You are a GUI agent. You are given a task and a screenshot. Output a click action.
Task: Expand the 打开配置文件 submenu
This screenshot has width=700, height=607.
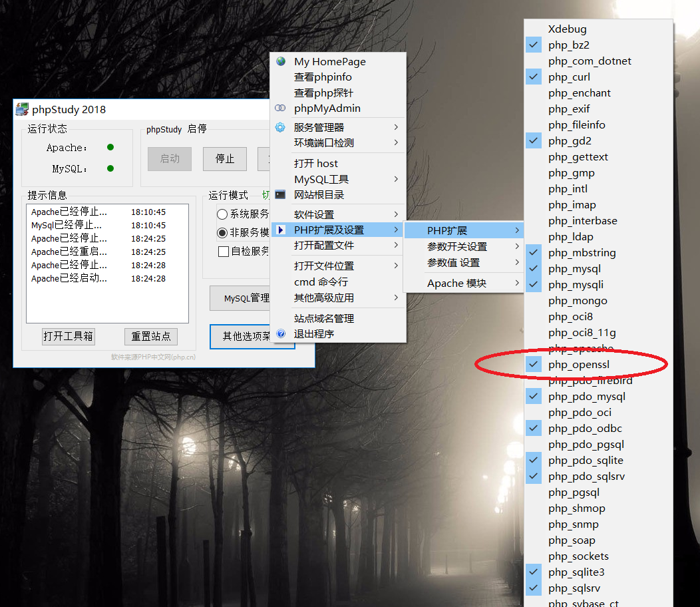(339, 245)
